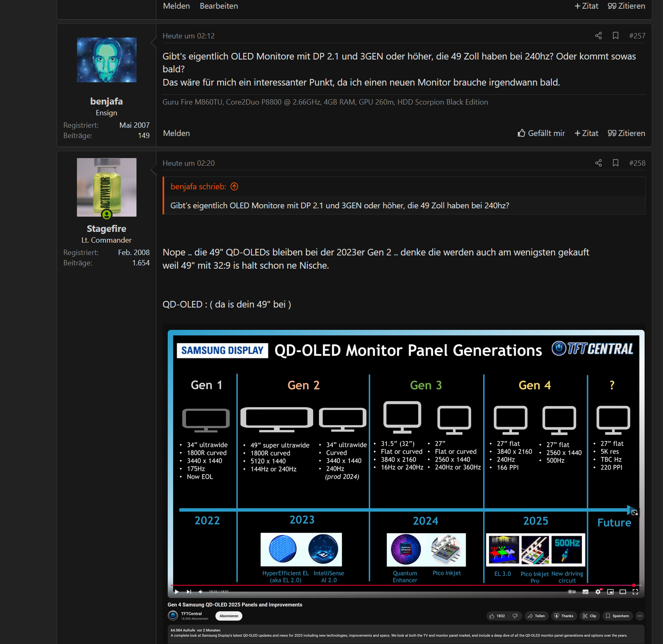Create a clip with the Clip scissors icon
663x644 pixels.
pyautogui.click(x=589, y=616)
